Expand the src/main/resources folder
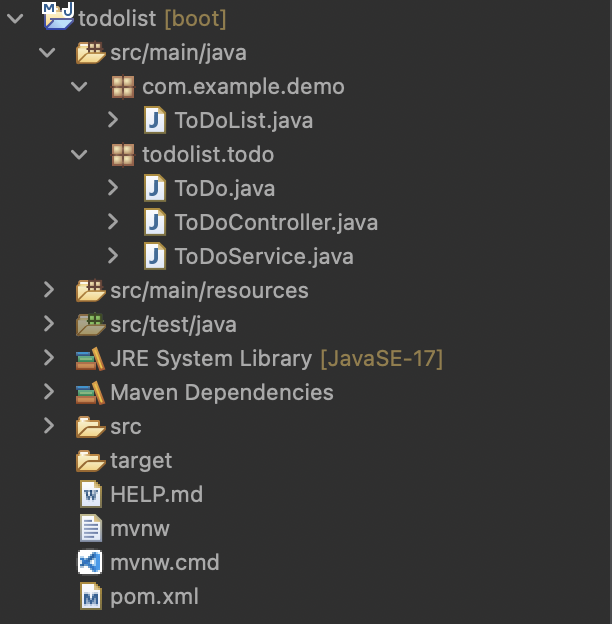612x624 pixels. (x=49, y=290)
